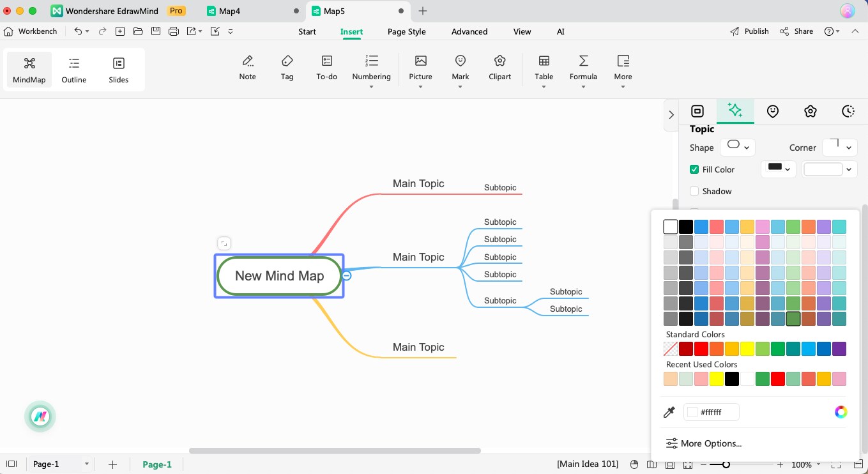Switch to Slides view mode

118,70
